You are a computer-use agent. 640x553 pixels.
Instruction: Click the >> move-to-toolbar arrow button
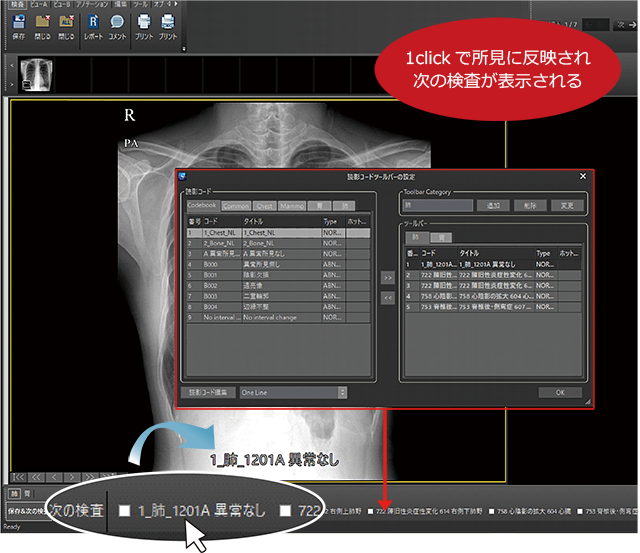click(x=388, y=277)
